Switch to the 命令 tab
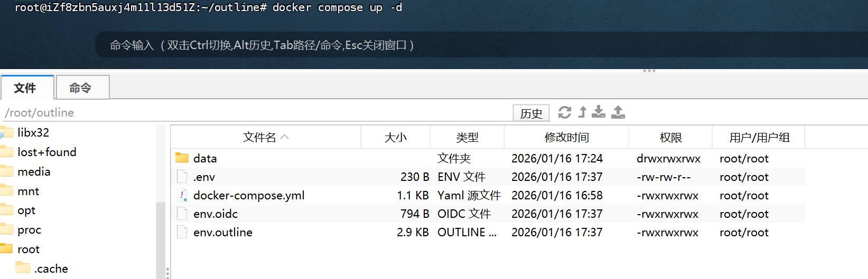 (82, 88)
